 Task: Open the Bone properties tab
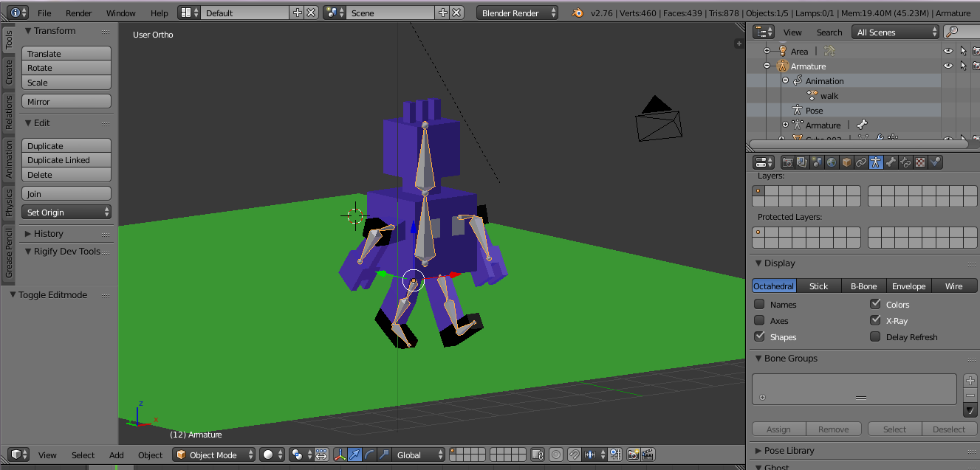[891, 162]
